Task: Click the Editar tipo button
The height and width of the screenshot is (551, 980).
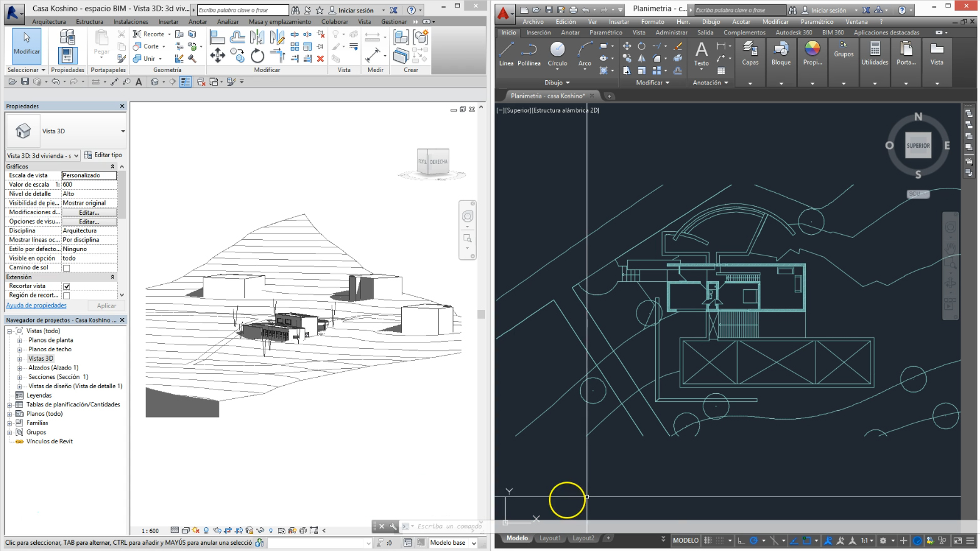Action: click(x=103, y=155)
